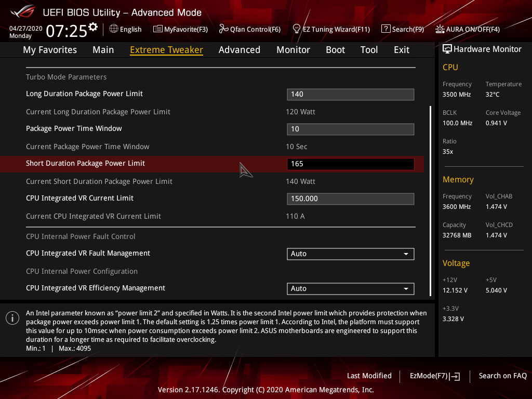Click the CPU frequency 3500 MHz value
The height and width of the screenshot is (399, 532).
(457, 95)
